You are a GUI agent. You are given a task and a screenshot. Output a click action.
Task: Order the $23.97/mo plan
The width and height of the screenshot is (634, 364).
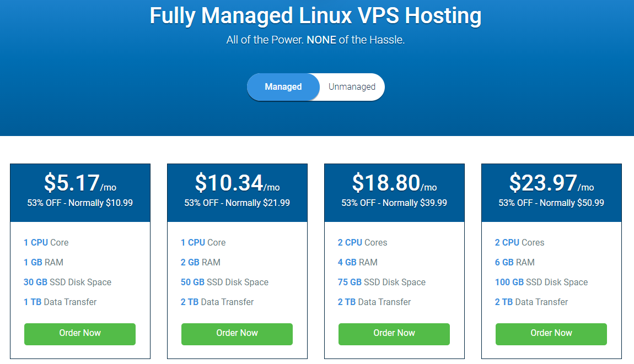[x=551, y=334]
